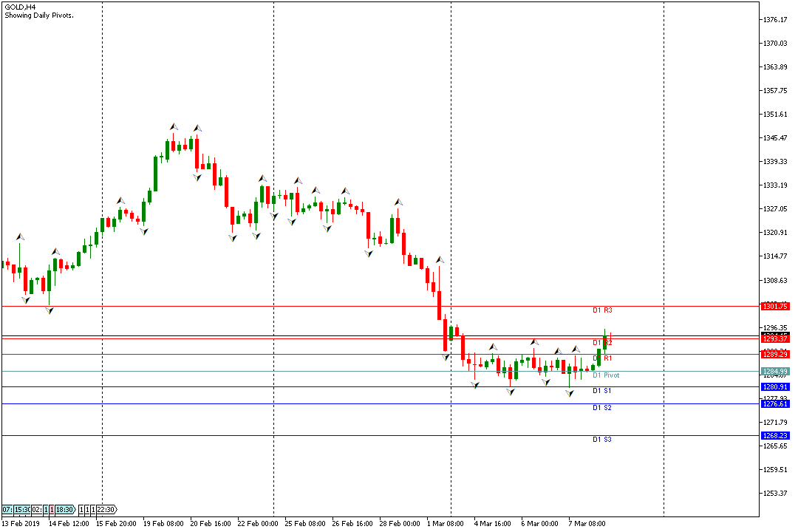Select the D1 S2 support label
This screenshot has width=798, height=532.
tap(602, 408)
